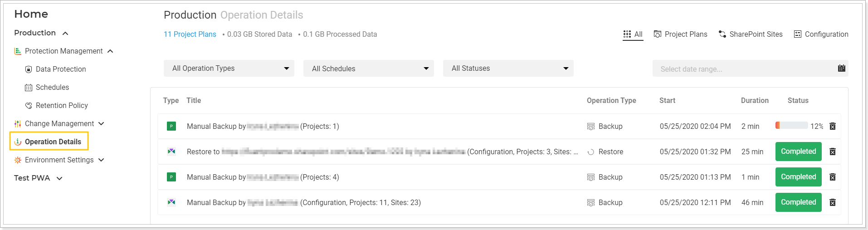The height and width of the screenshot is (230, 868).
Task: Expand the Test PWA section
Action: 59,178
